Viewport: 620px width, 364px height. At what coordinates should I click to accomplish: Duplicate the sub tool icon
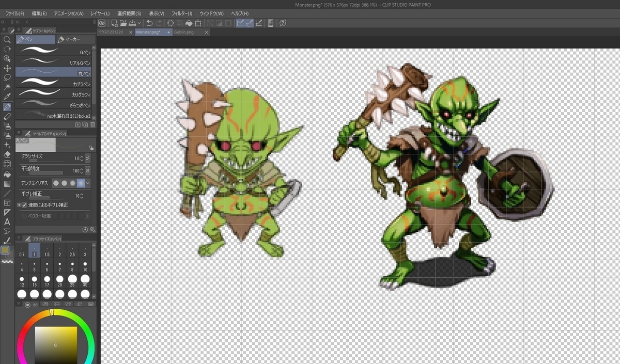pyautogui.click(x=85, y=124)
